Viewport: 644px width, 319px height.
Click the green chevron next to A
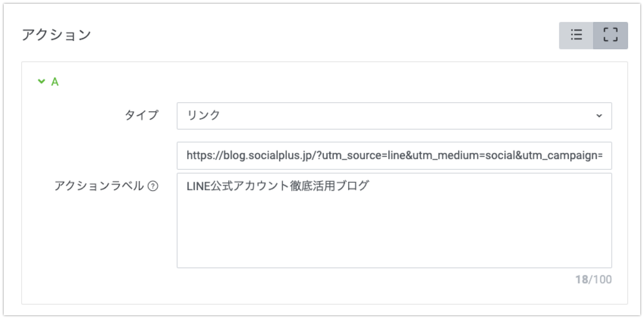tap(42, 81)
